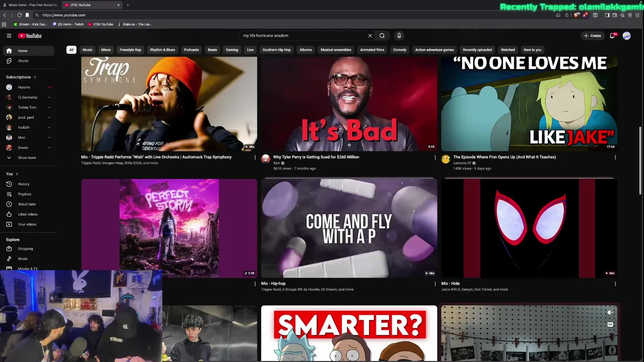Click the YouTube logo
This screenshot has width=644, height=362.
30,36
